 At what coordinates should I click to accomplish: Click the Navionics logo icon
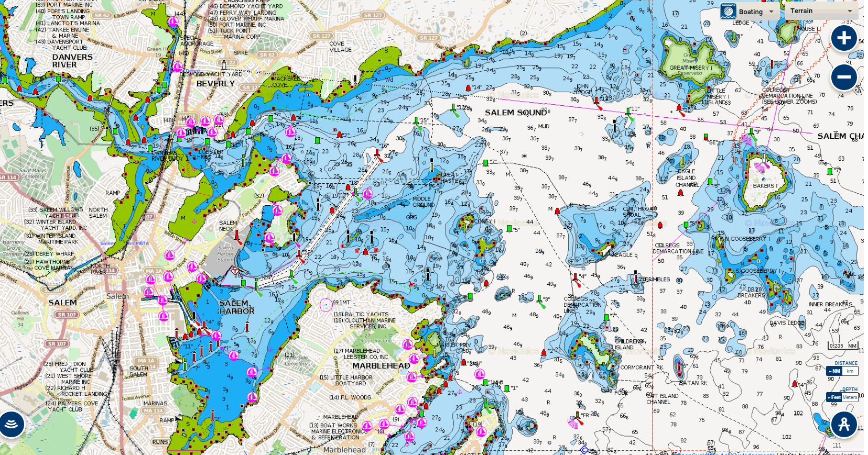(728, 11)
